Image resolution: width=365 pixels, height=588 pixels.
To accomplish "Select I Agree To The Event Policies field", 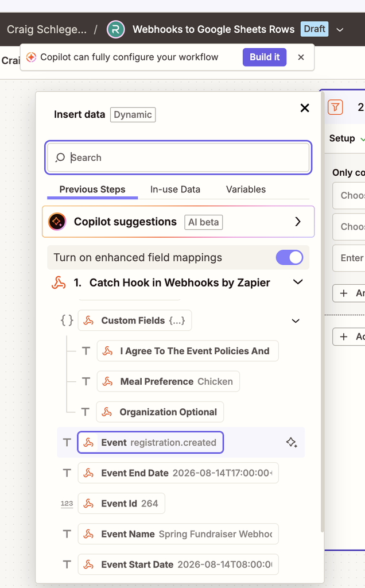I will click(188, 351).
